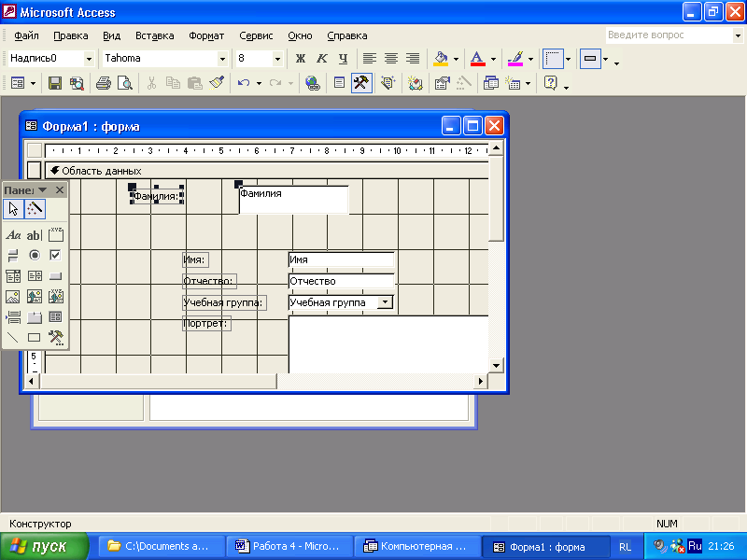Toggle Bold (Ж) formatting
Screen dimensions: 747x560
(300, 59)
